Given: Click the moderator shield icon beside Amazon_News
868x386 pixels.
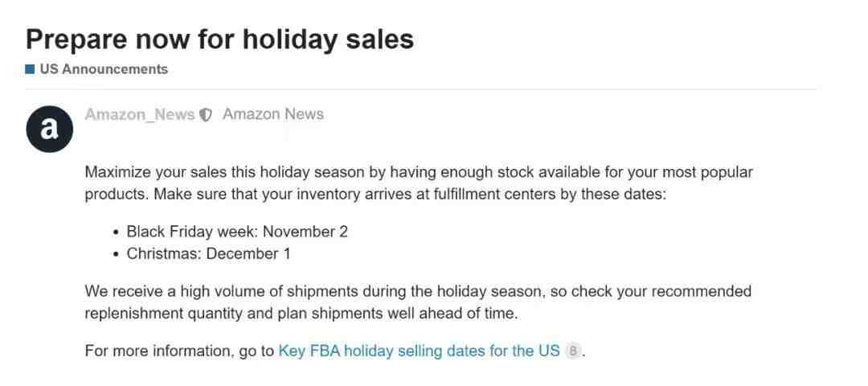Looking at the screenshot, I should [206, 115].
